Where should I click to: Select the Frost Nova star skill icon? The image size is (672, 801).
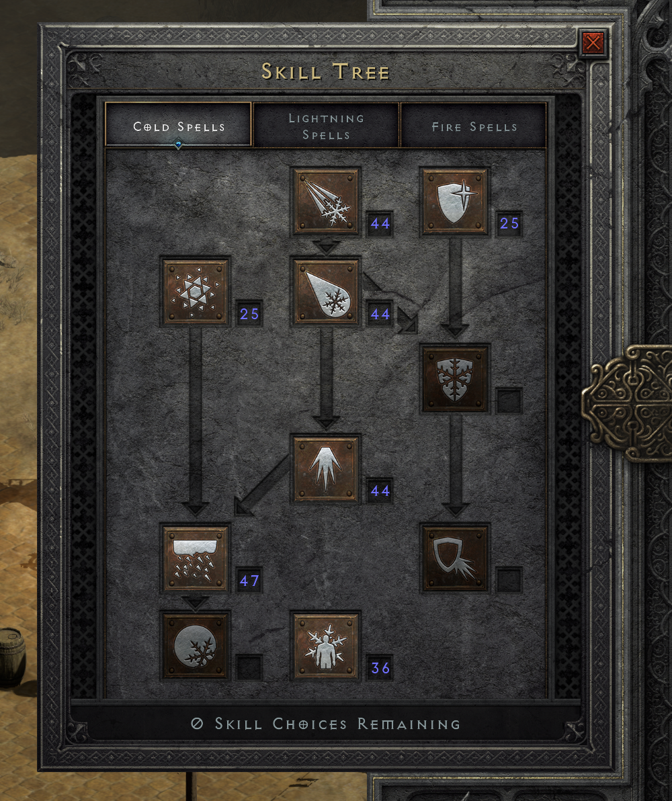pos(195,291)
